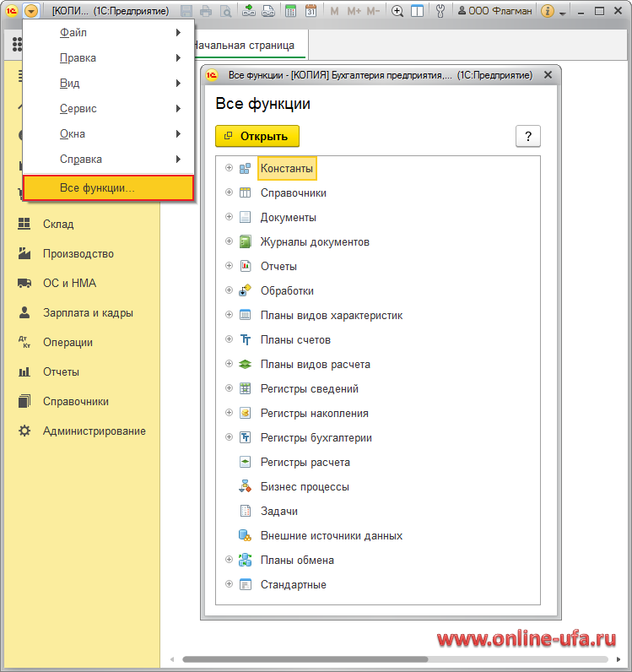Expand the Планы обмена tree node
632x672 pixels.
[229, 560]
